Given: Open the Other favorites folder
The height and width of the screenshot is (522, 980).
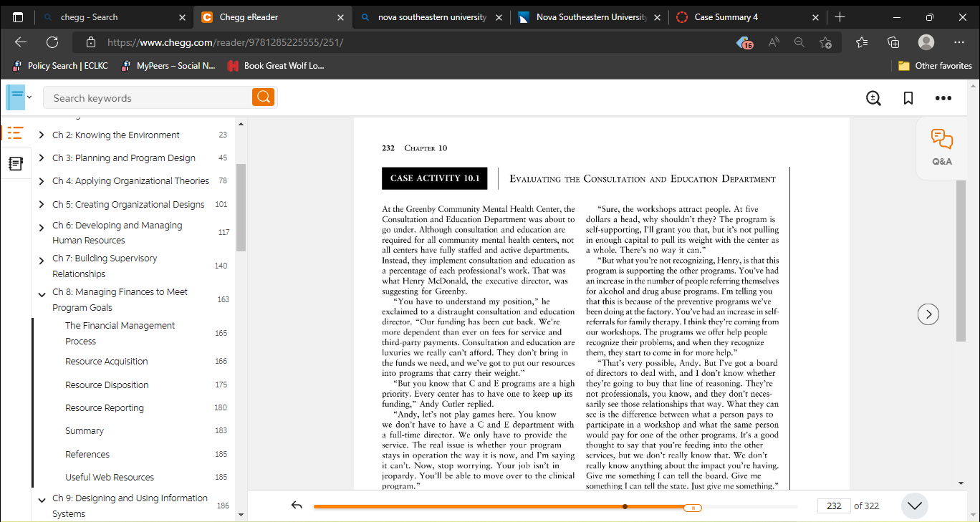Looking at the screenshot, I should pos(935,65).
